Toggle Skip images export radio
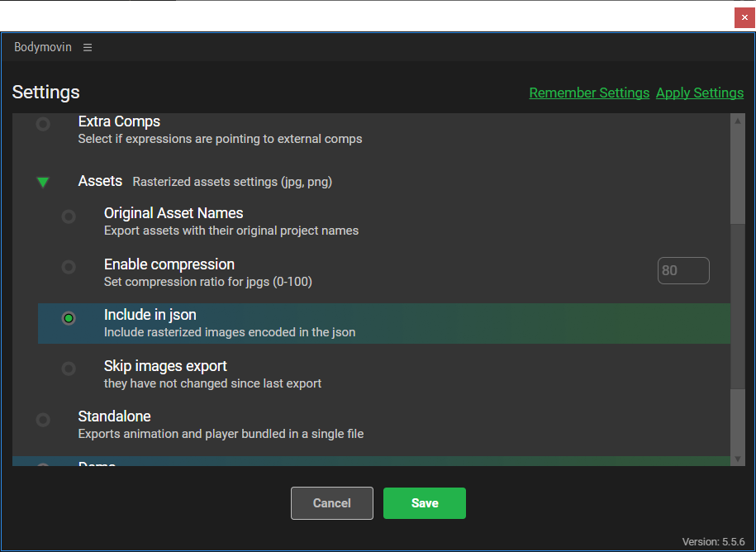 (69, 369)
